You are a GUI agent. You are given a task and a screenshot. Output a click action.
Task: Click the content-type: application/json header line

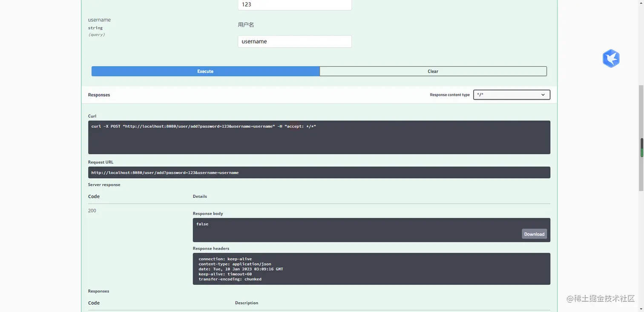click(235, 264)
